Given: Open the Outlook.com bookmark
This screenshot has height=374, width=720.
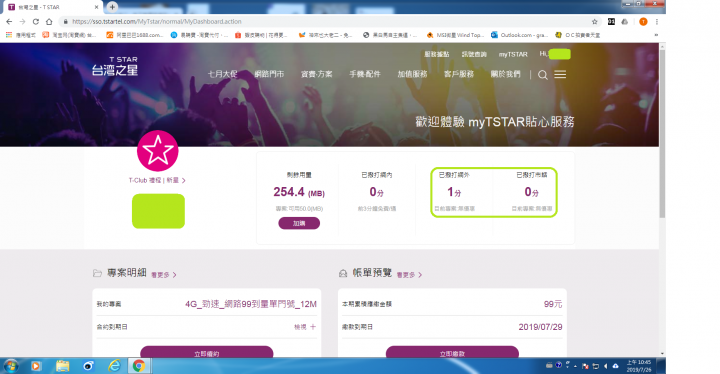Looking at the screenshot, I should coord(519,35).
